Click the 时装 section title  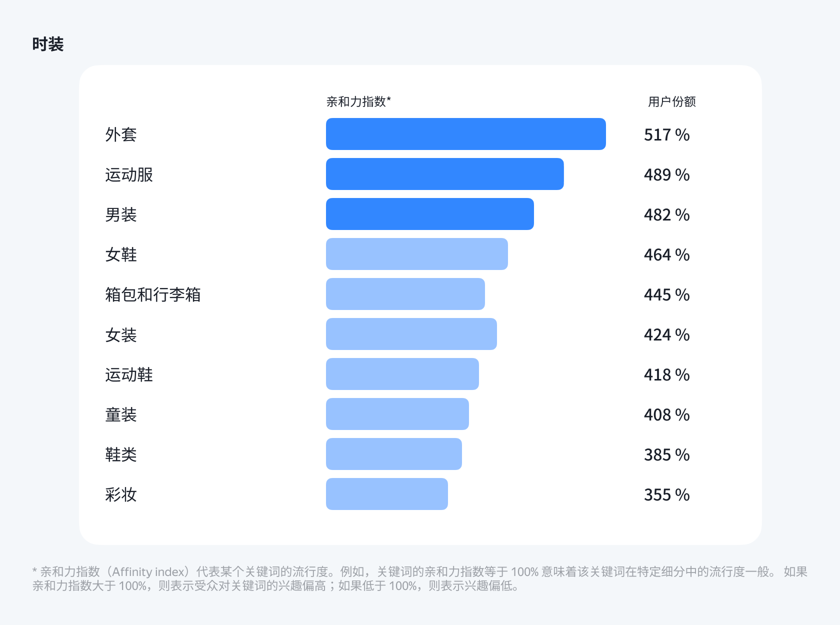coord(48,44)
